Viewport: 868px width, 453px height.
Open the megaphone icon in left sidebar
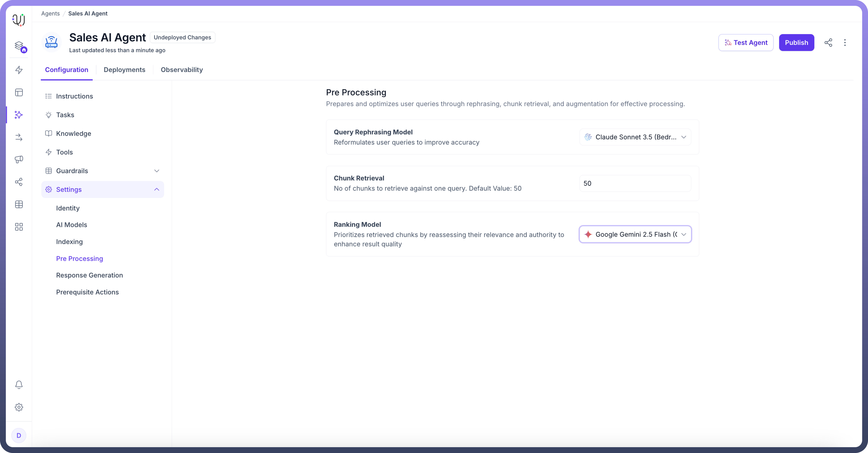point(19,159)
